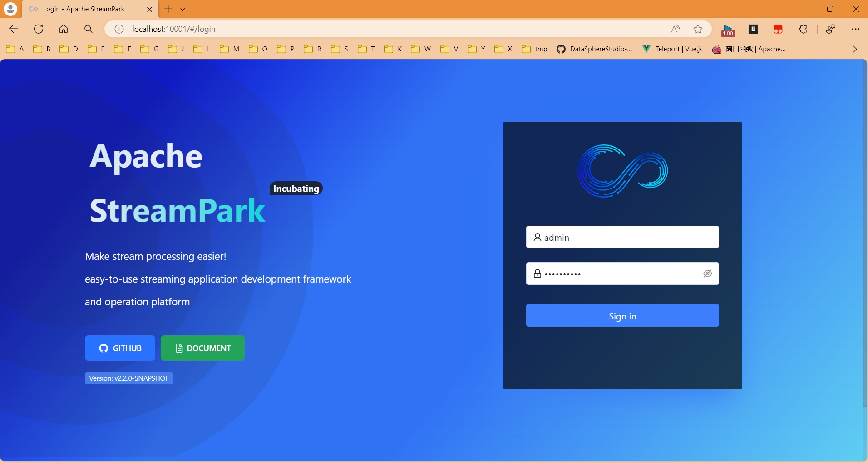
Task: Activate the Read aloud icon
Action: pyautogui.click(x=676, y=29)
